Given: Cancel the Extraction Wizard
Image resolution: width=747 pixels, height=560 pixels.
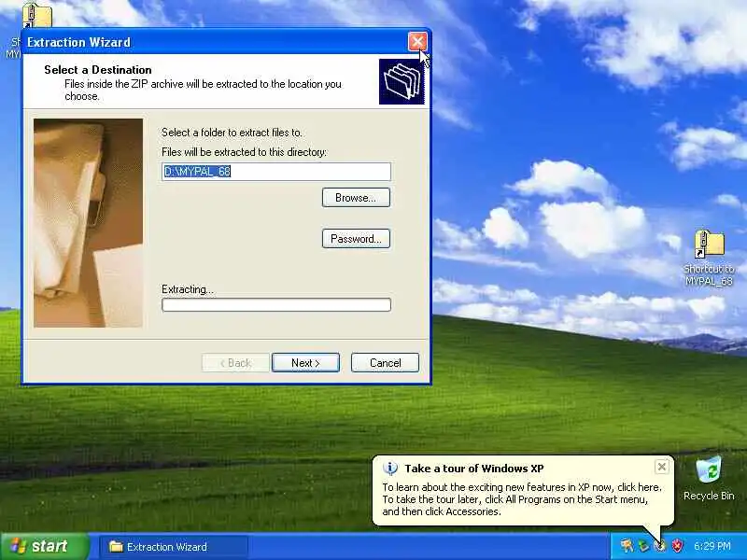Looking at the screenshot, I should pyautogui.click(x=385, y=363).
